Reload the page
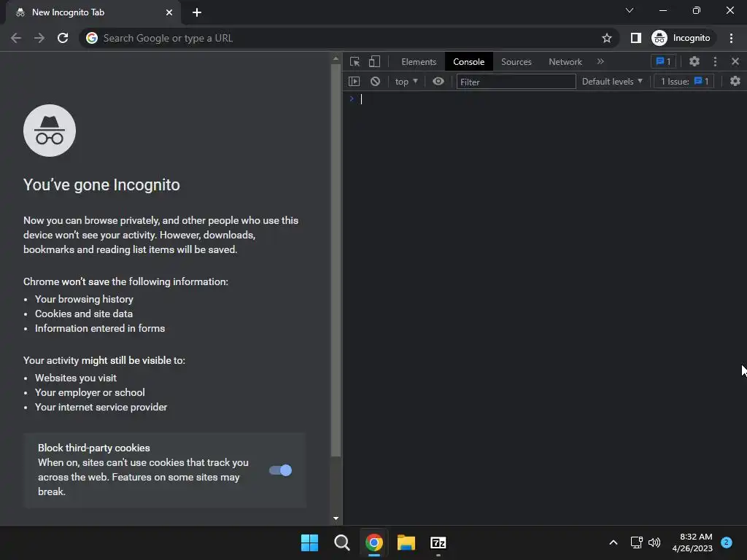 click(x=63, y=38)
